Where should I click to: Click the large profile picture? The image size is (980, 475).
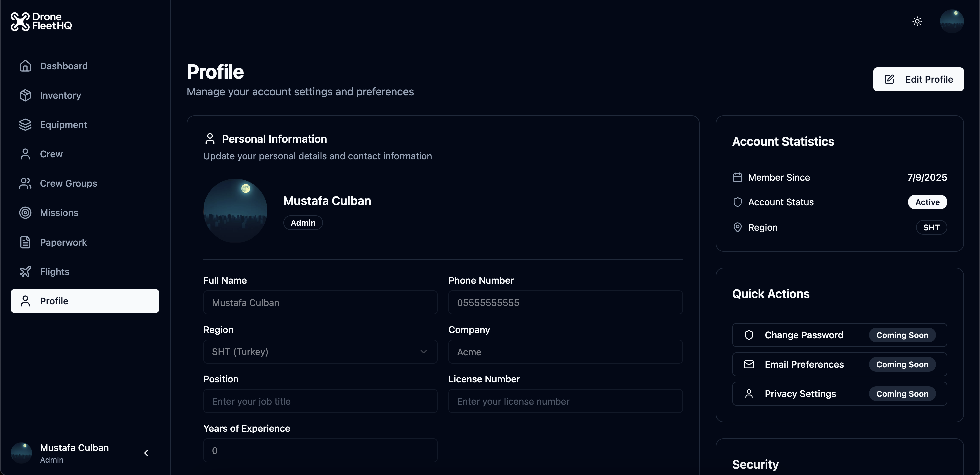pos(235,211)
